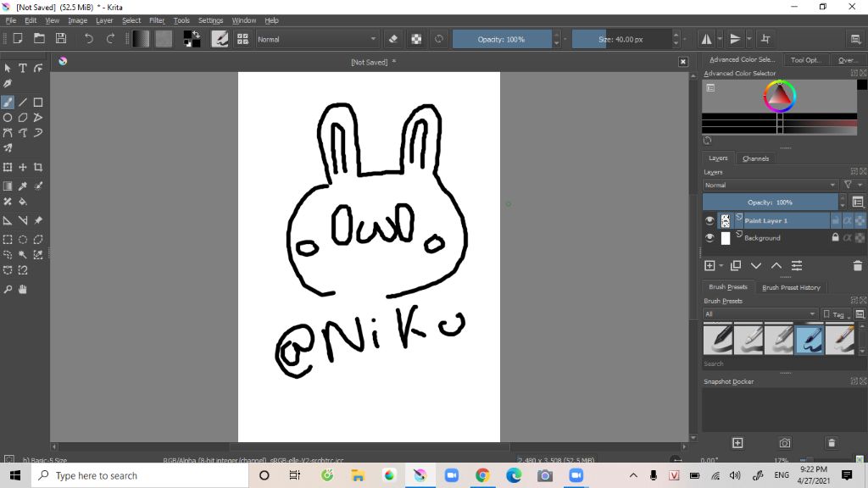Choose the Rectangle shape tool
Viewport: 868px width, 488px height.
coord(37,103)
